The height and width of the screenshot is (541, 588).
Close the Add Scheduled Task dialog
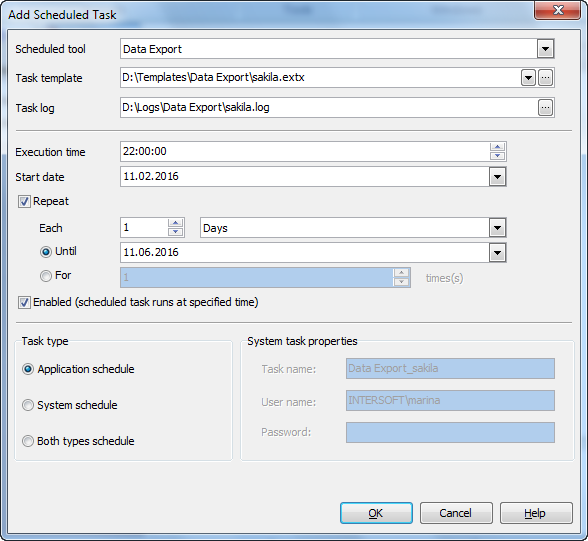(558, 10)
